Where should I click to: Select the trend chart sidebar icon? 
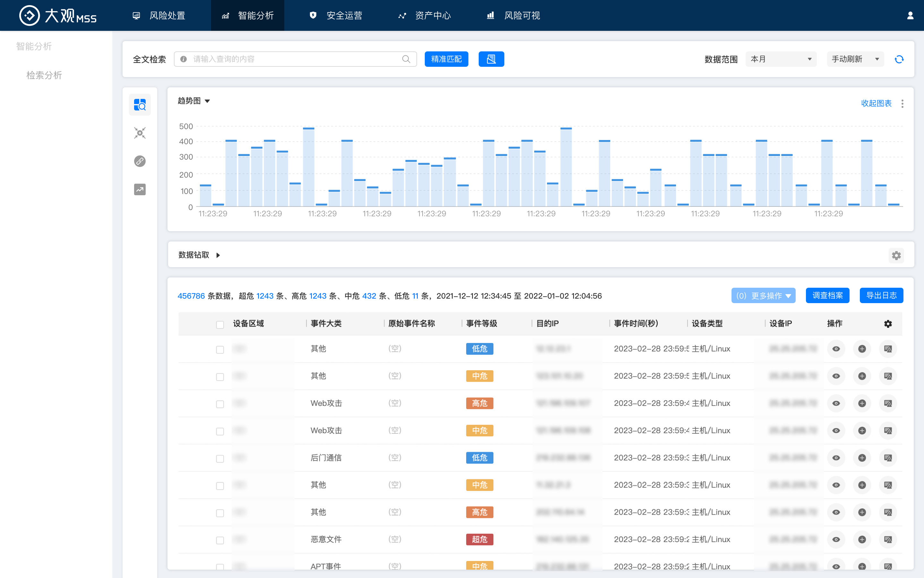[140, 189]
